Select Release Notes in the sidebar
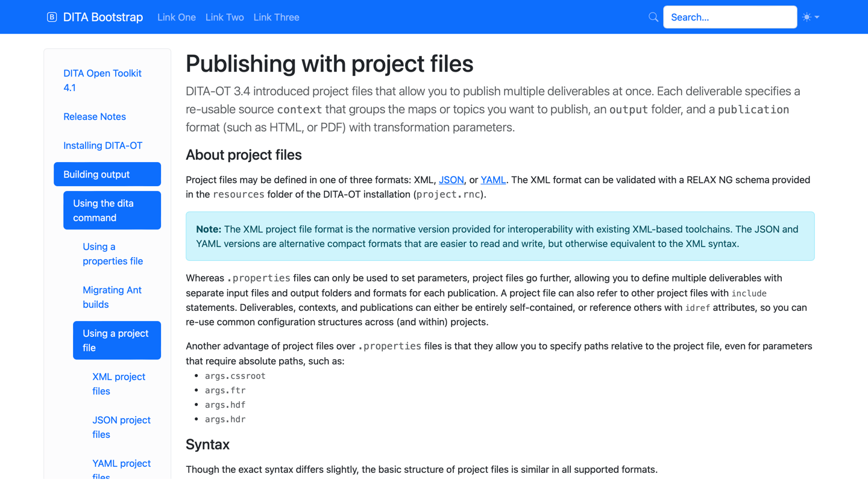This screenshot has height=488, width=868. [x=95, y=116]
